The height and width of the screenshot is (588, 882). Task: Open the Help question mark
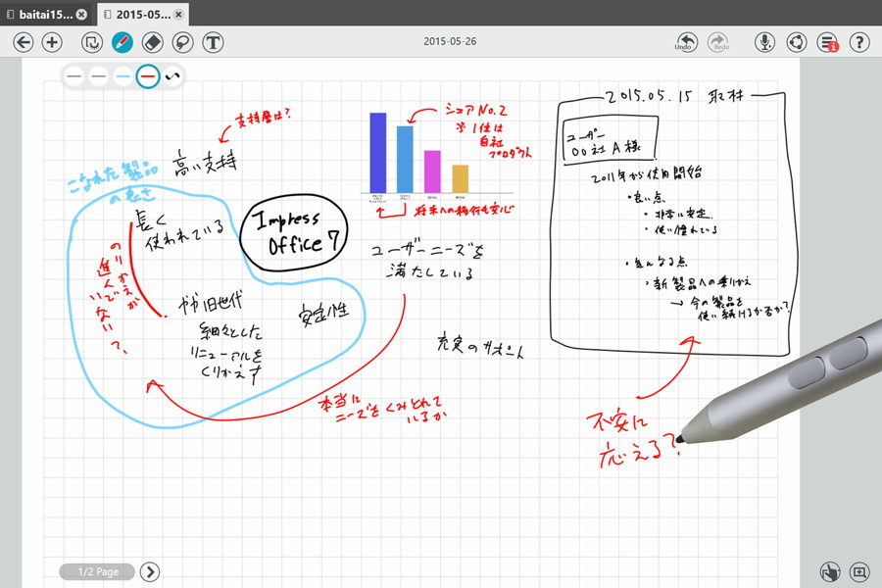859,42
